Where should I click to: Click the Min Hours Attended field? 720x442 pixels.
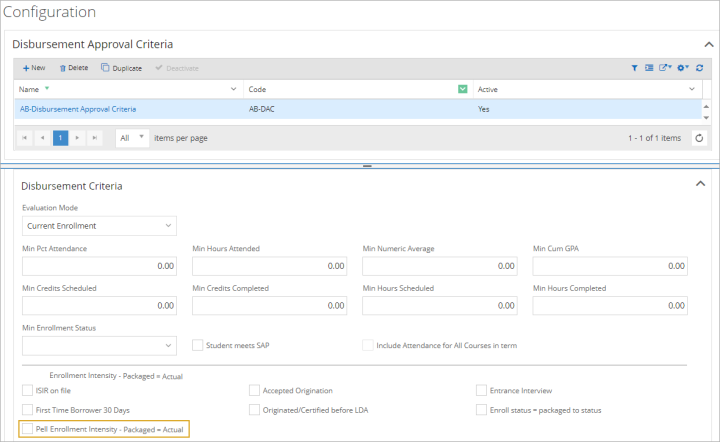pyautogui.click(x=270, y=266)
